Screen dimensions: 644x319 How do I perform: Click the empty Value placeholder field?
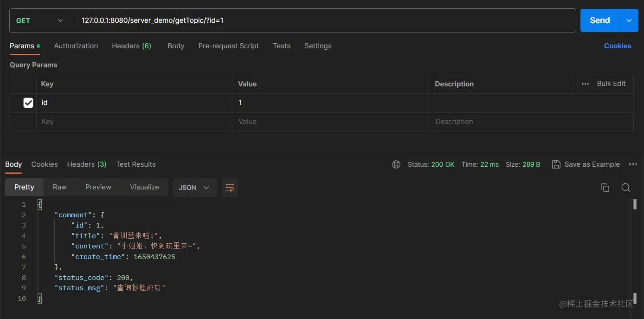[331, 122]
